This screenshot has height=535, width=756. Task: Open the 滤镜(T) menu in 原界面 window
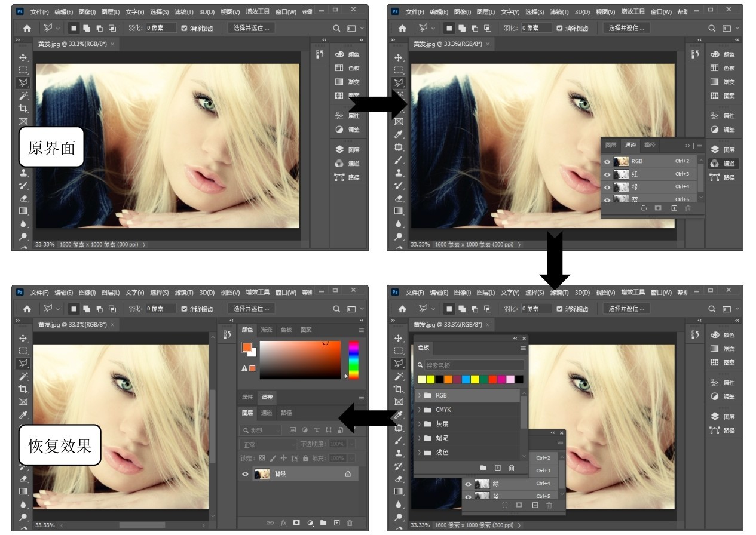pyautogui.click(x=184, y=11)
